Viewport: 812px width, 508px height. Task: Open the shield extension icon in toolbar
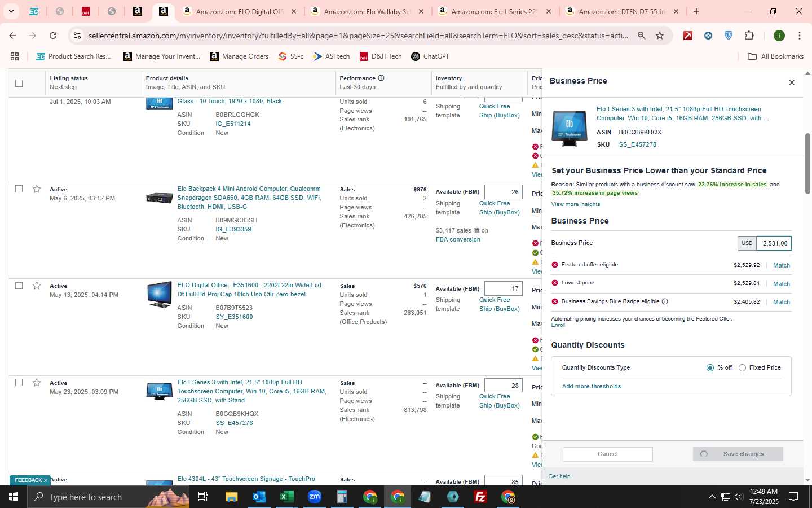pos(729,36)
